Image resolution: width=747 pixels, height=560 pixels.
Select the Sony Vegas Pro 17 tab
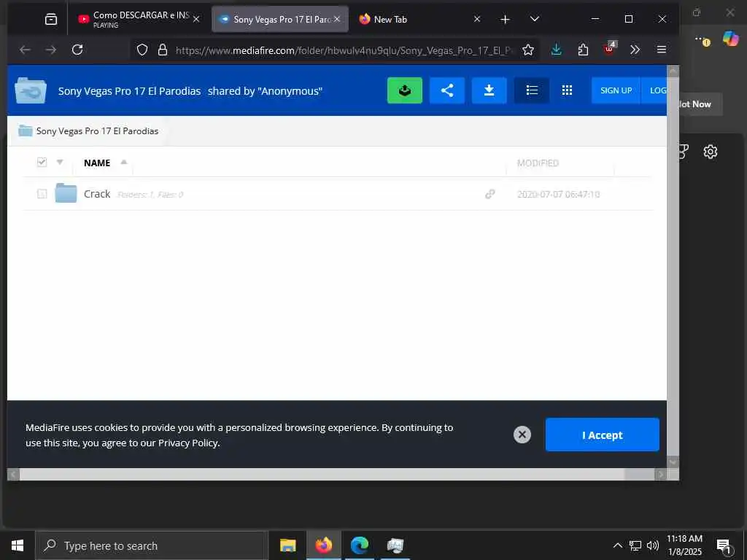pos(279,19)
